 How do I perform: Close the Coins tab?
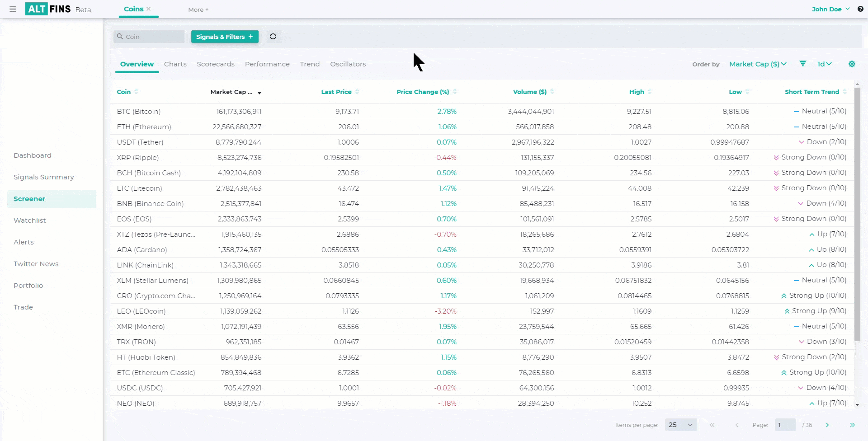pyautogui.click(x=149, y=9)
